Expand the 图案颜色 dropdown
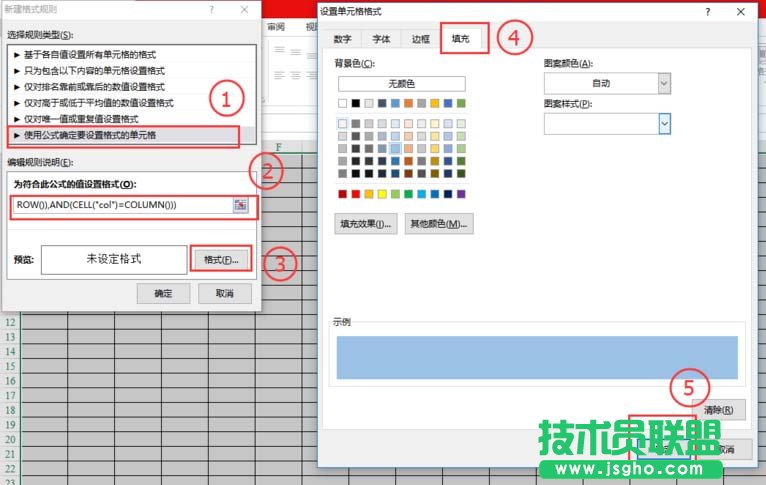This screenshot has width=766, height=485. coord(664,84)
